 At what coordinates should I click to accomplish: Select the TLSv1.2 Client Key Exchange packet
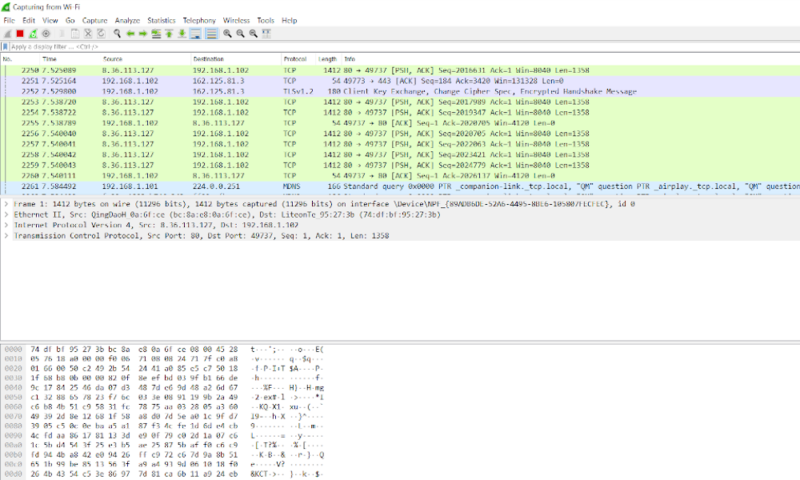400,91
